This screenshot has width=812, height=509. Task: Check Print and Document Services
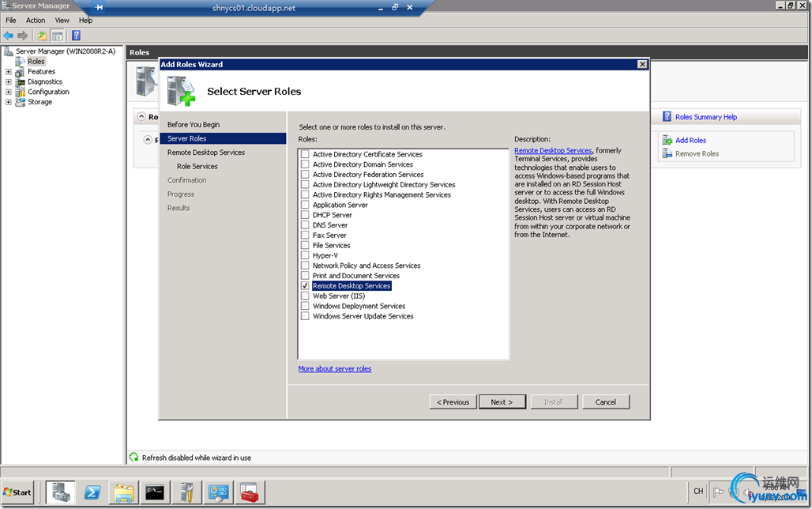coord(305,275)
